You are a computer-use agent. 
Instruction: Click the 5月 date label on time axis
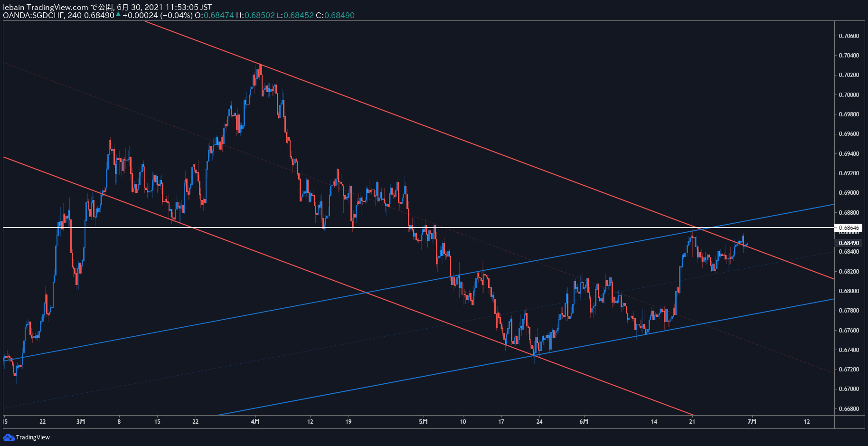pos(424,421)
